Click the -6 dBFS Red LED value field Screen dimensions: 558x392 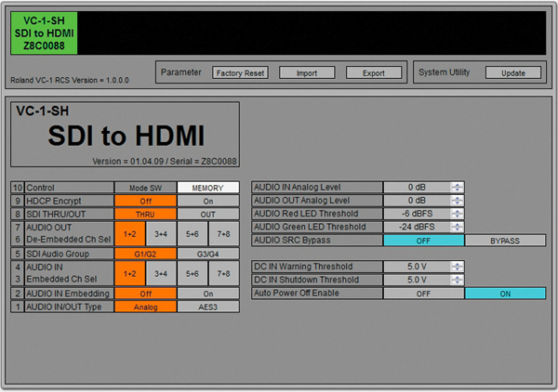pos(417,214)
